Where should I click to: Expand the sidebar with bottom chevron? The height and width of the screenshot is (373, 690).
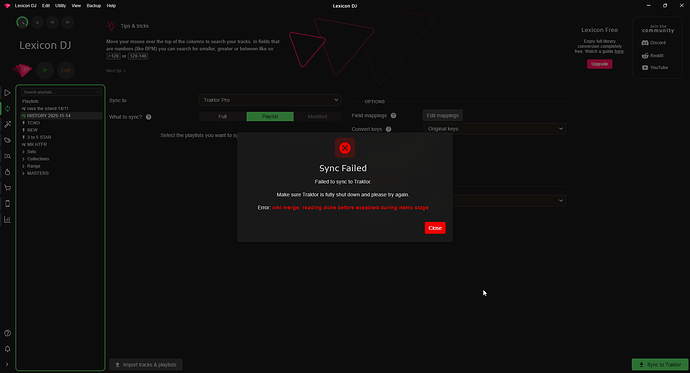[x=7, y=364]
